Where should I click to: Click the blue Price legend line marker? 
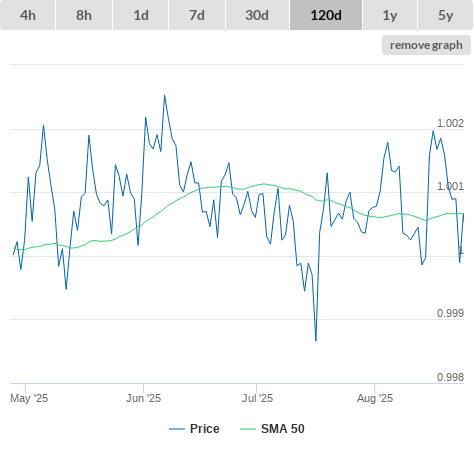[177, 429]
